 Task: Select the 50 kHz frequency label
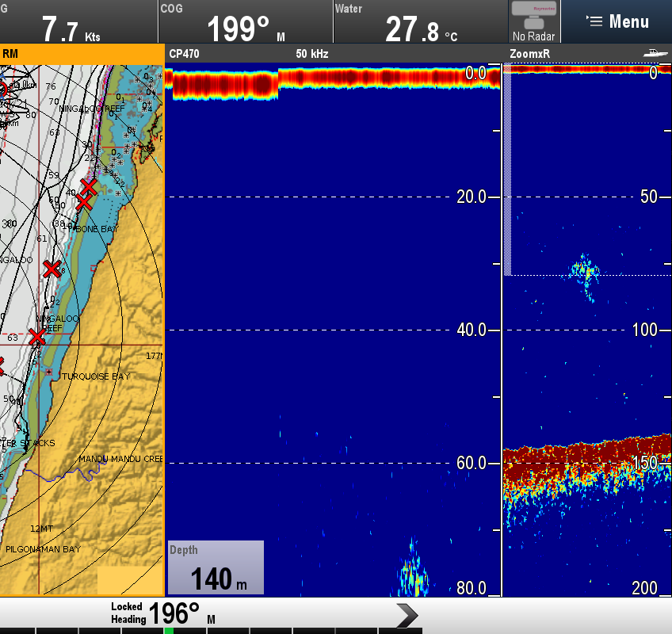click(312, 53)
